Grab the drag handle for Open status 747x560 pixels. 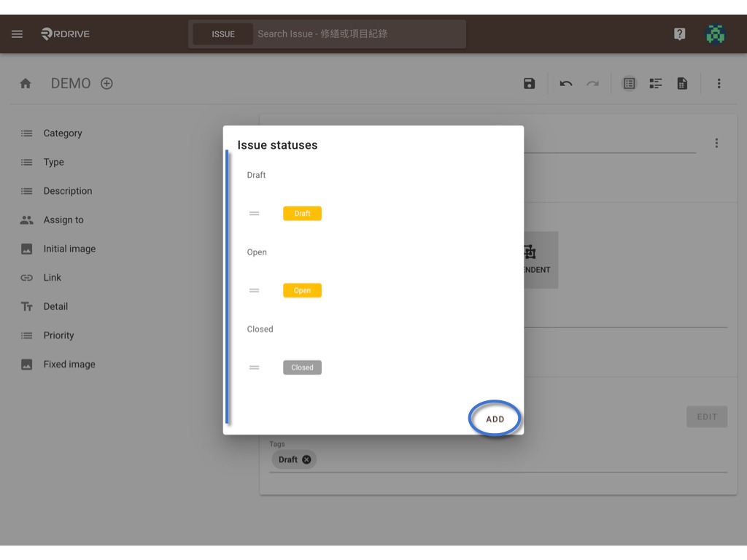click(x=255, y=290)
